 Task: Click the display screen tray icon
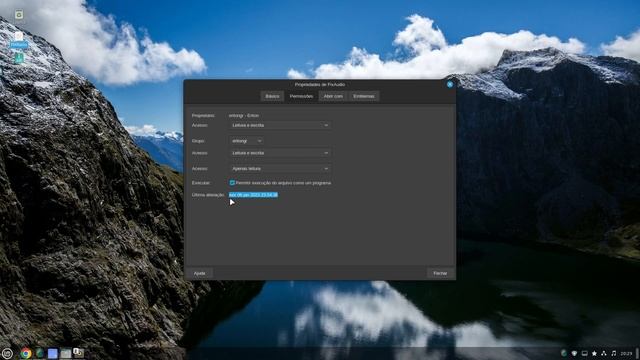(x=584, y=353)
